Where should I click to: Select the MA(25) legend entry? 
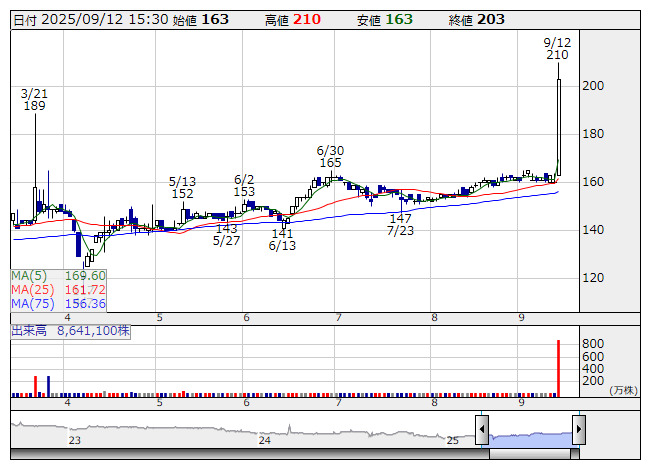click(x=58, y=289)
